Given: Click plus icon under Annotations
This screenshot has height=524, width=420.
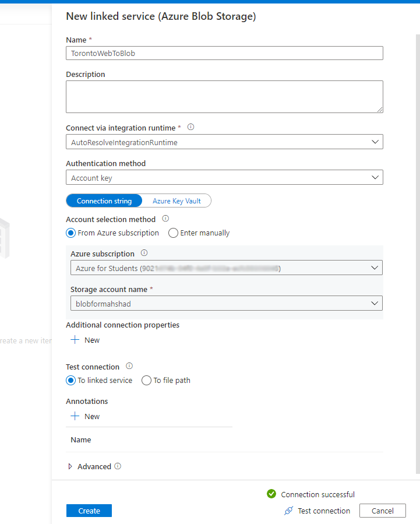Looking at the screenshot, I should point(75,416).
